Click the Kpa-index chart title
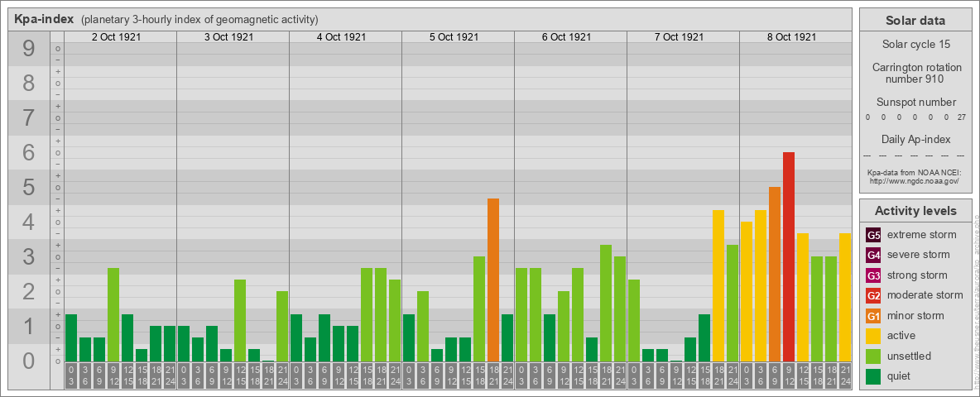The image size is (980, 397). coord(44,19)
